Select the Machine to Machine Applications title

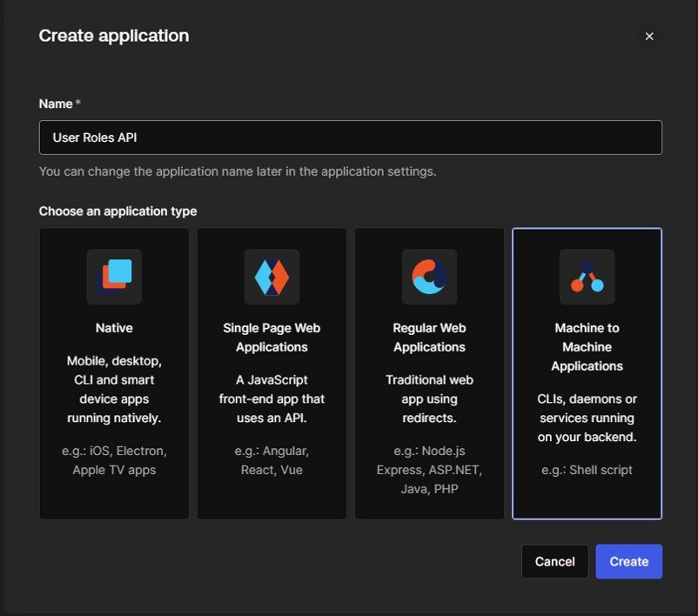[x=587, y=347]
